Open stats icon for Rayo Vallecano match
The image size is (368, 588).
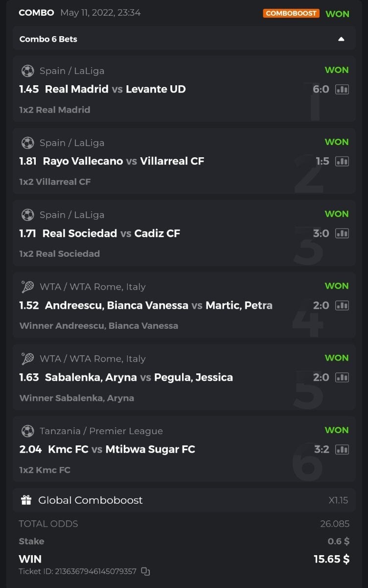point(342,161)
